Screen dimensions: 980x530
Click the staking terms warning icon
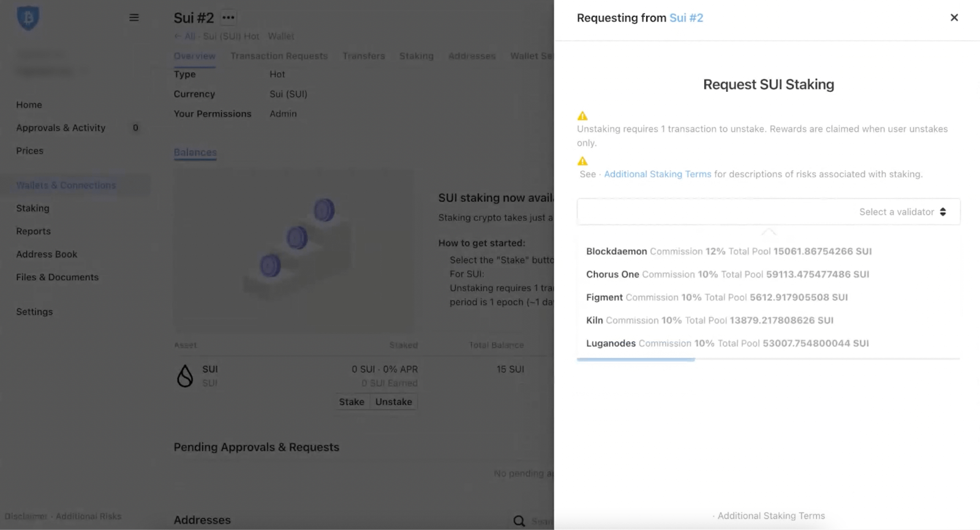click(582, 161)
